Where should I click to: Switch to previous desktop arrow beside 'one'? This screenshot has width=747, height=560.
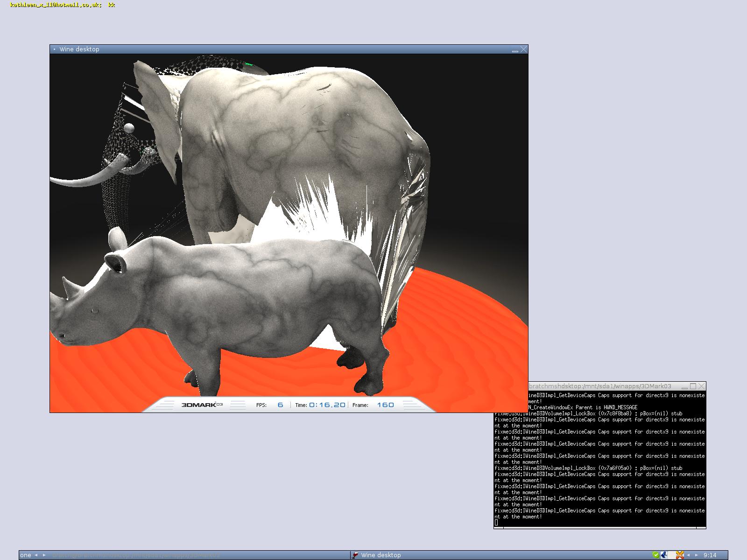pyautogui.click(x=36, y=555)
